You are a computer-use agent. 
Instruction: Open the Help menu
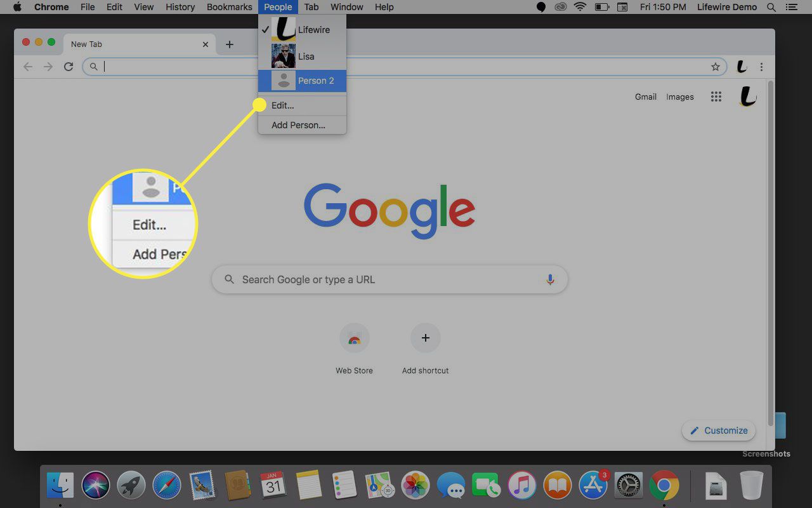pyautogui.click(x=384, y=7)
